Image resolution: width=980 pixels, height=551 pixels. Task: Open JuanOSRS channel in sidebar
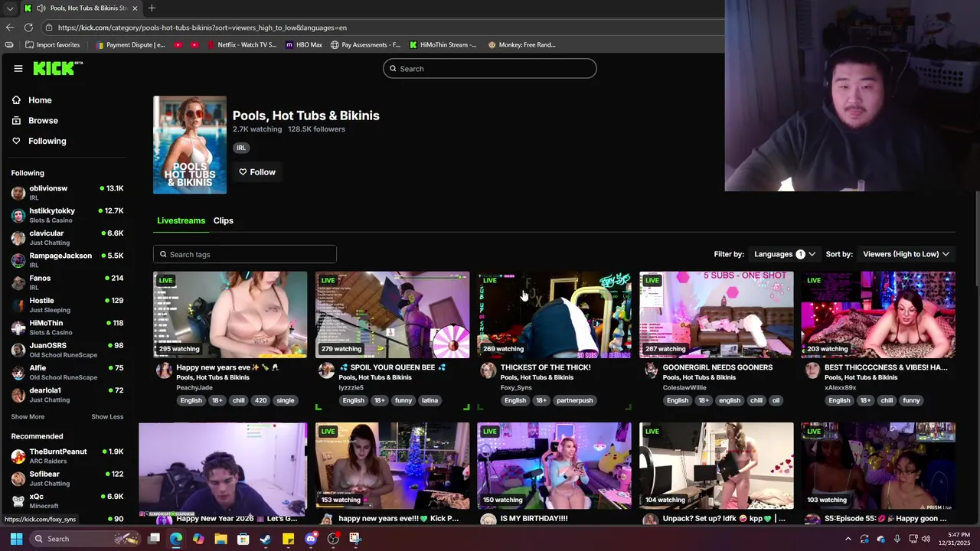coord(67,350)
